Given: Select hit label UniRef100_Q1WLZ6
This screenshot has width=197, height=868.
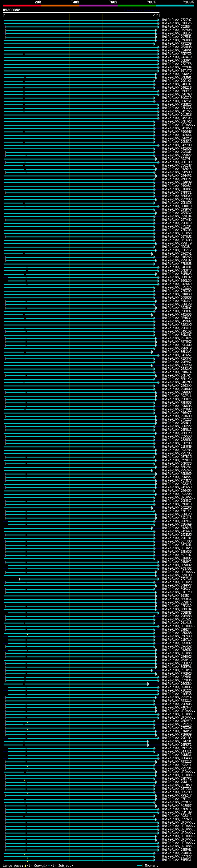Looking at the screenshot, I should coord(176,23).
